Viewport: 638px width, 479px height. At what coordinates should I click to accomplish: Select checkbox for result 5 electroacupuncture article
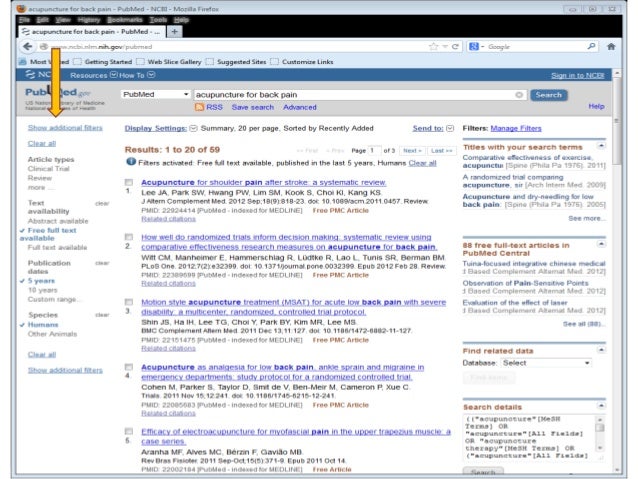pyautogui.click(x=129, y=431)
